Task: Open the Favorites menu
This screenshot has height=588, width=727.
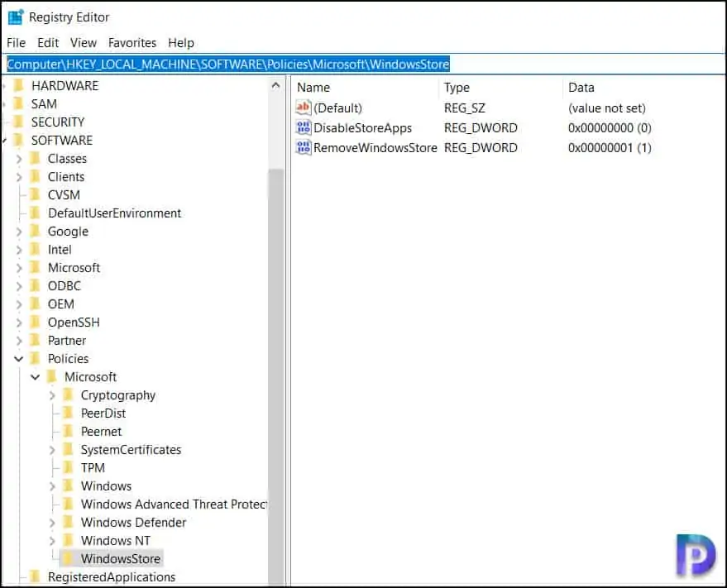Action: [132, 43]
